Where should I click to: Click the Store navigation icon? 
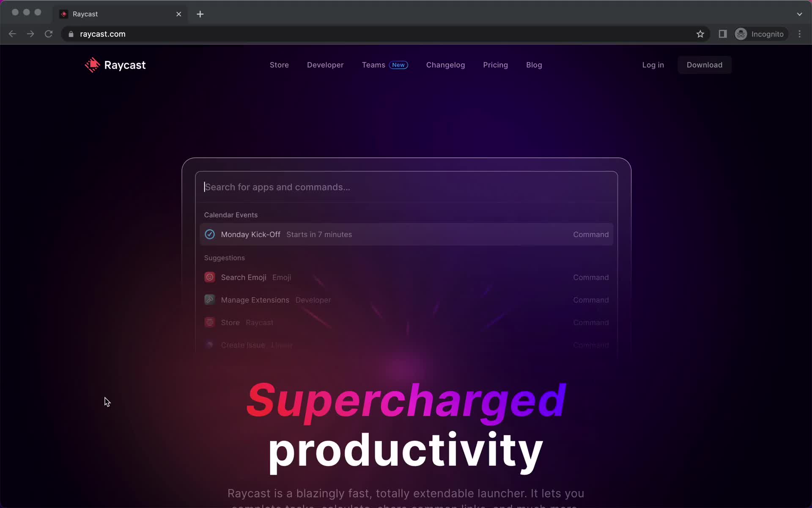[279, 64]
